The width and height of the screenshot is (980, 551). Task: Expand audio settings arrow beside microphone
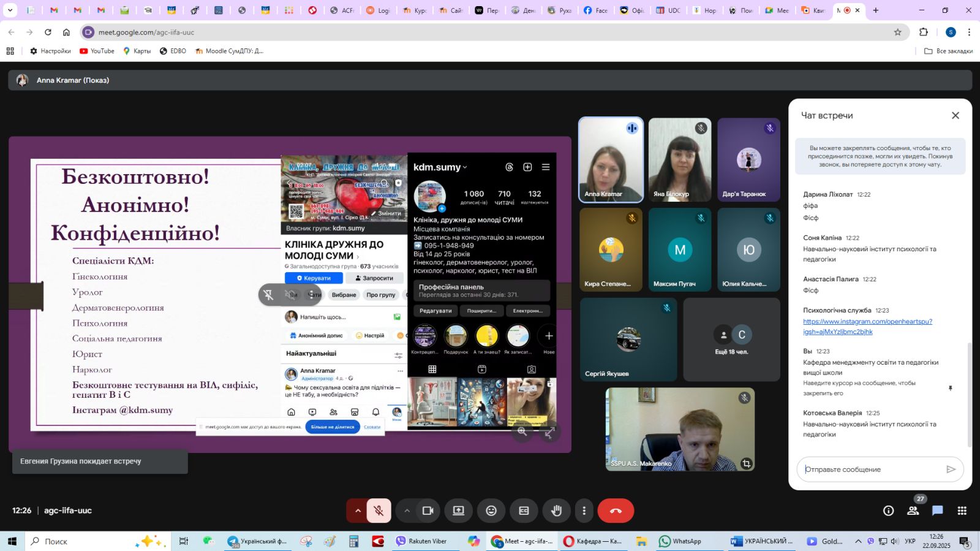tap(358, 511)
